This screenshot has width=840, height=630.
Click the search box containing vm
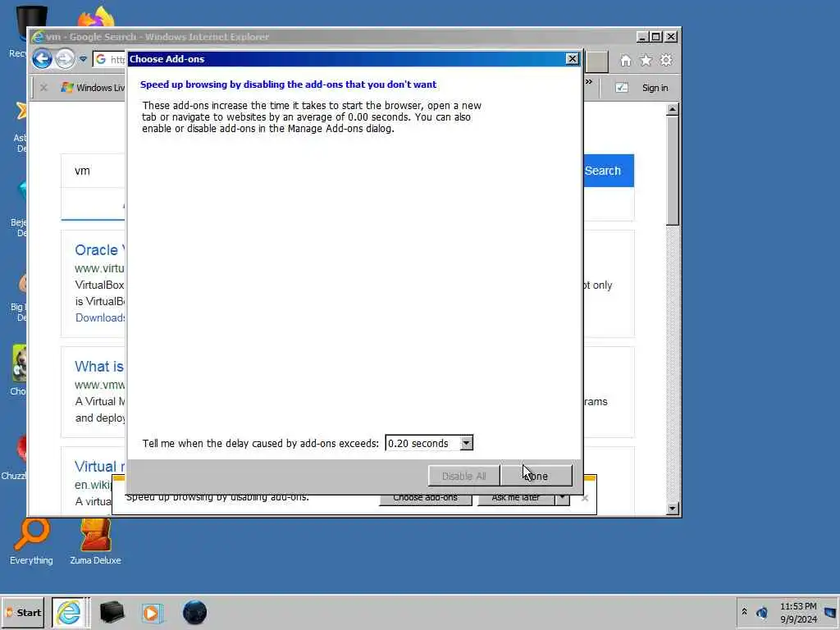coord(93,171)
